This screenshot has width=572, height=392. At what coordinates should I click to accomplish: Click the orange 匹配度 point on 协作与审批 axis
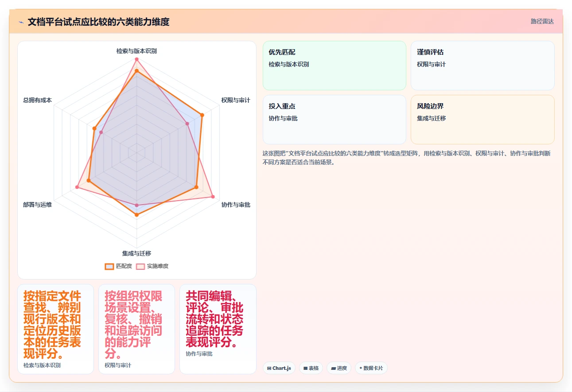(196, 187)
